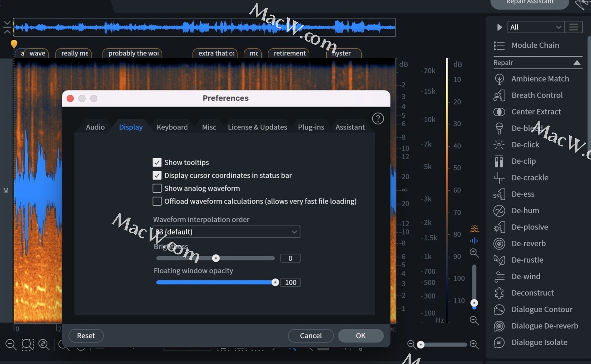
Task: Click the Reset button
Action: coord(86,336)
